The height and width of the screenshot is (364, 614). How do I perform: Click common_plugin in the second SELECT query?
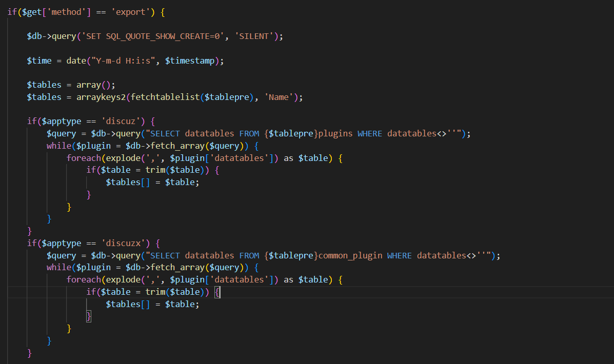[351, 255]
